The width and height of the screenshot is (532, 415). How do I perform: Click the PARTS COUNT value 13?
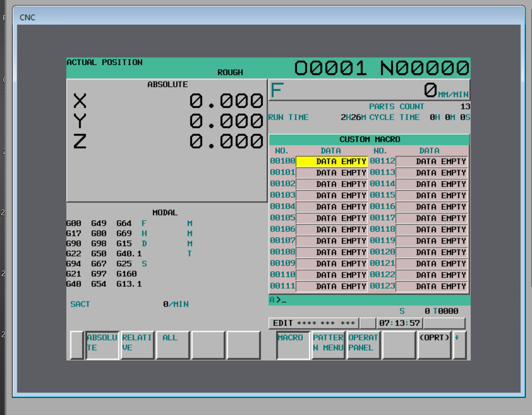tap(465, 106)
